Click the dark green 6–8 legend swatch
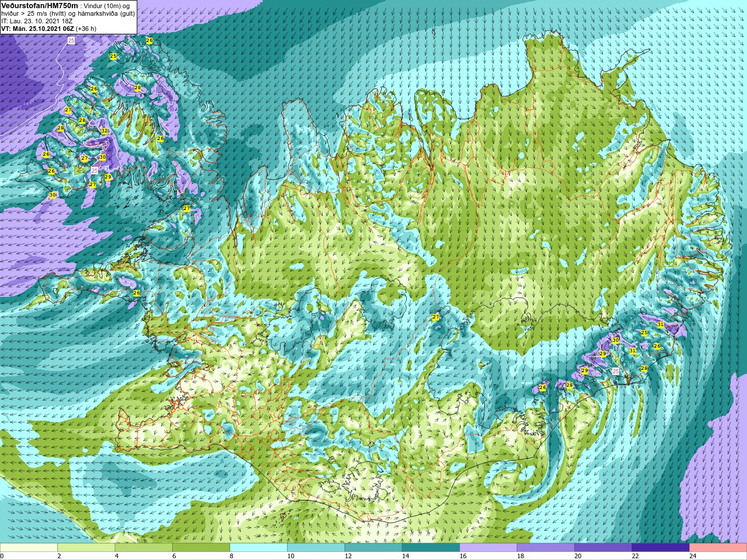The height and width of the screenshot is (560, 747). pyautogui.click(x=201, y=548)
